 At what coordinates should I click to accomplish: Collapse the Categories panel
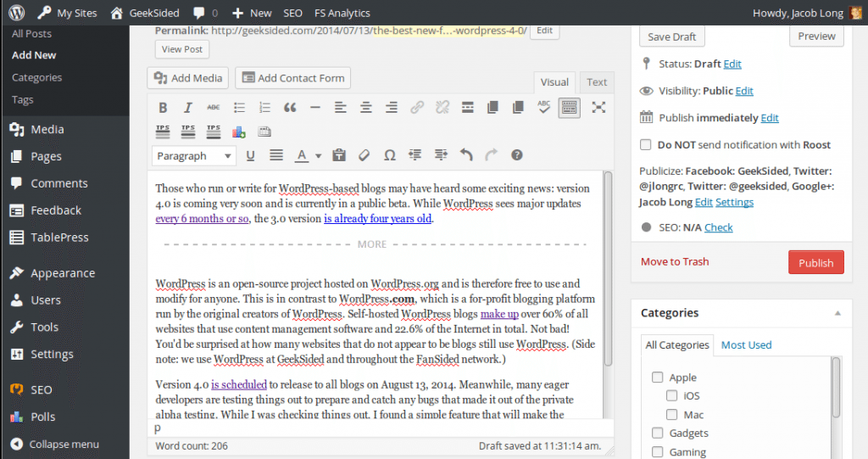coord(837,313)
